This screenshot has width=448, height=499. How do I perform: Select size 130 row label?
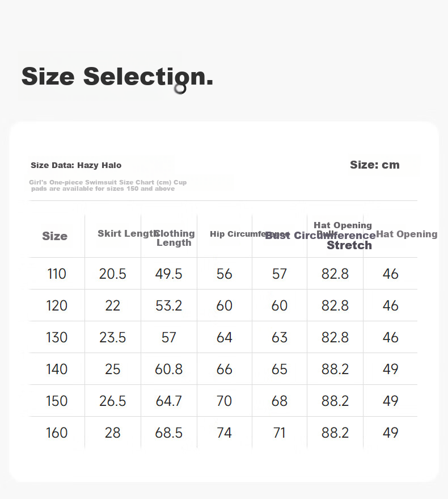pyautogui.click(x=57, y=337)
